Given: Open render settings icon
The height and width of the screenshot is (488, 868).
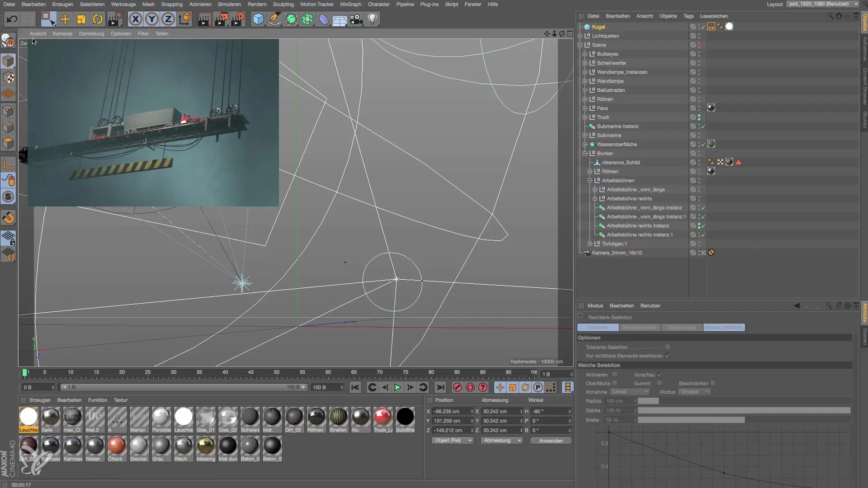Looking at the screenshot, I should (237, 19).
